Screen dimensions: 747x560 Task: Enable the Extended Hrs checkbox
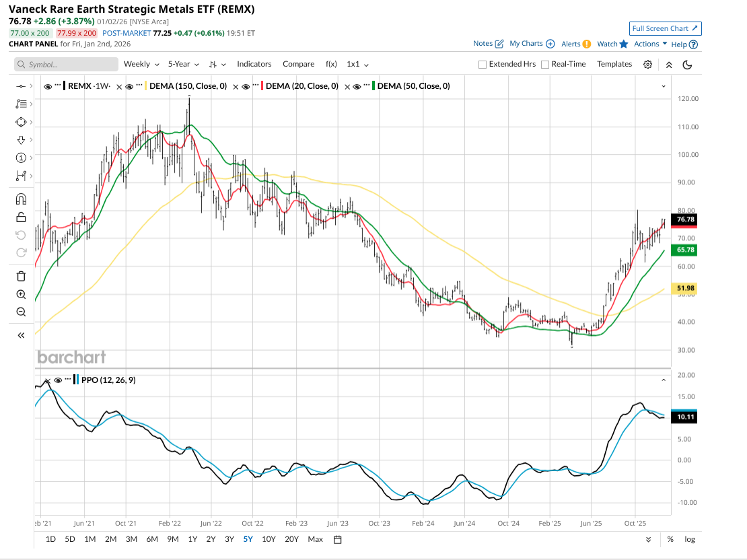tap(483, 65)
